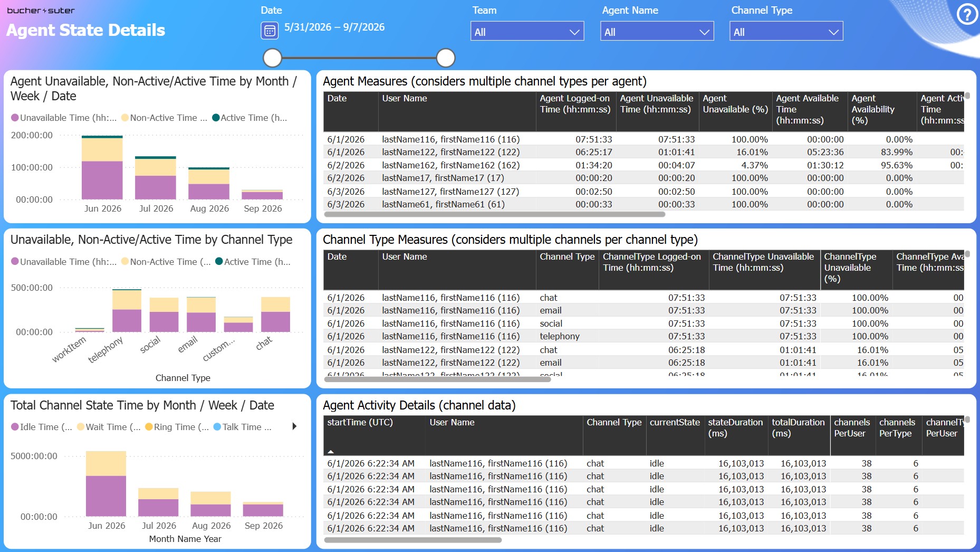This screenshot has height=552, width=980.
Task: Click the User Name header in Agent Measures table
Action: [405, 98]
